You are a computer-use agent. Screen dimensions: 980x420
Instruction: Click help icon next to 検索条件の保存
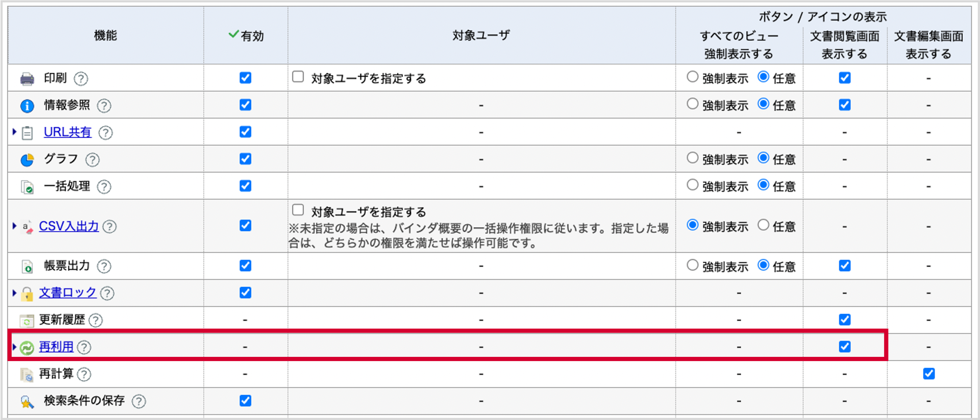tap(139, 401)
